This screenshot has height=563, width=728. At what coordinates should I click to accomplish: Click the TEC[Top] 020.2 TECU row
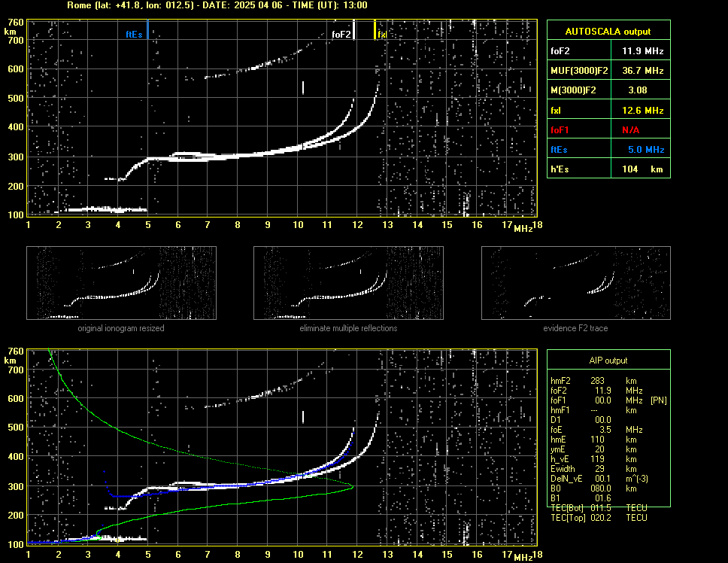599,518
